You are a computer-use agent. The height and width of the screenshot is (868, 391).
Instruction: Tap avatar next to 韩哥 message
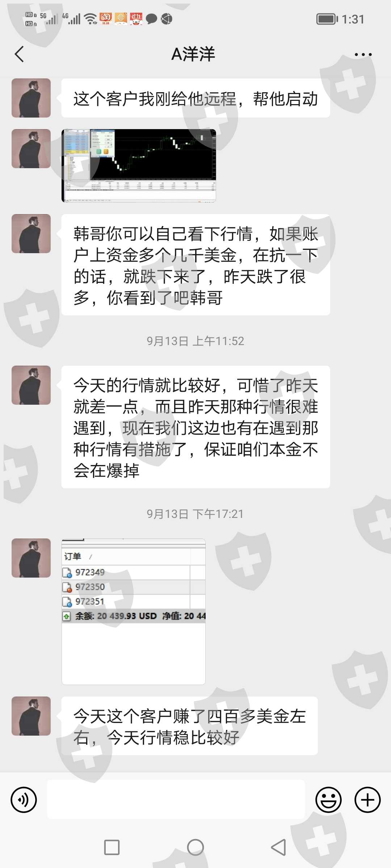pos(31,234)
